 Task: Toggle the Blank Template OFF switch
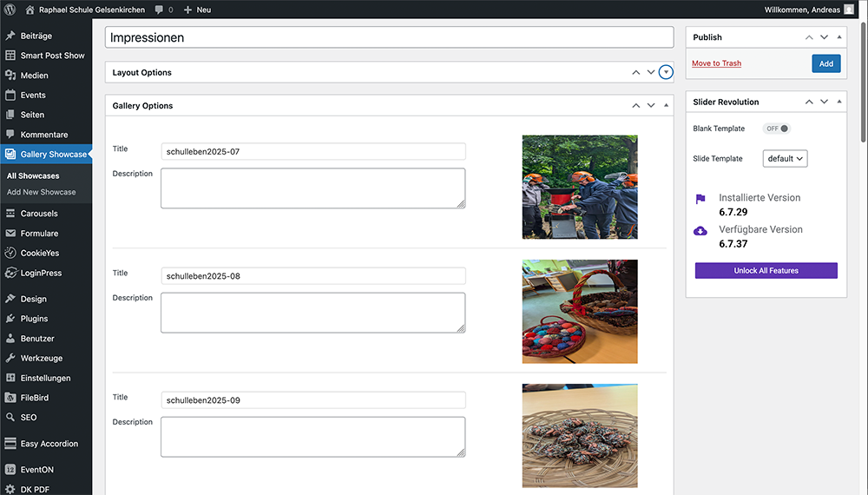777,129
